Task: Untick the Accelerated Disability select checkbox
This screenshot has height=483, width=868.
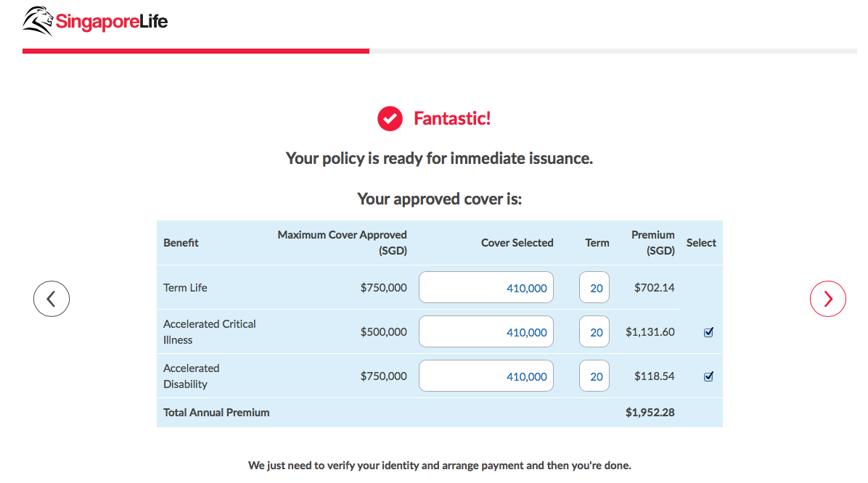Action: tap(708, 376)
